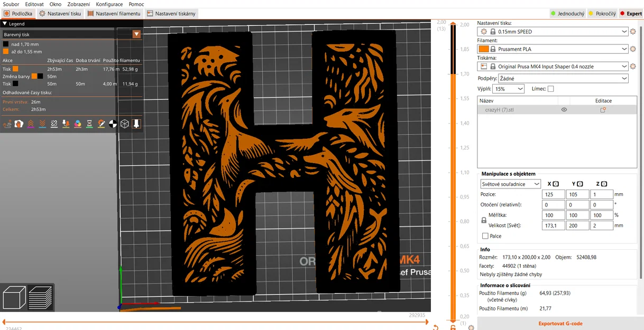Click layer slider settings cog icon
This screenshot has width=644, height=330.
471,327
